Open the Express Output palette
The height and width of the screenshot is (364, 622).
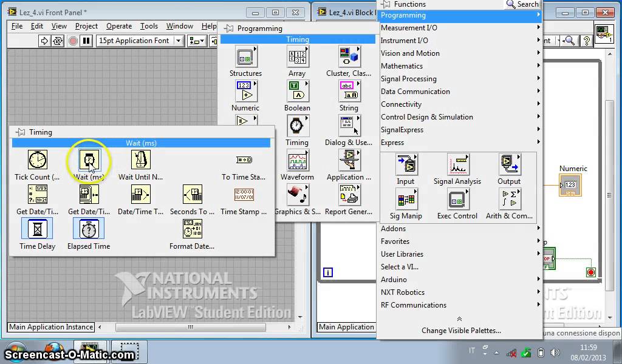pos(509,164)
